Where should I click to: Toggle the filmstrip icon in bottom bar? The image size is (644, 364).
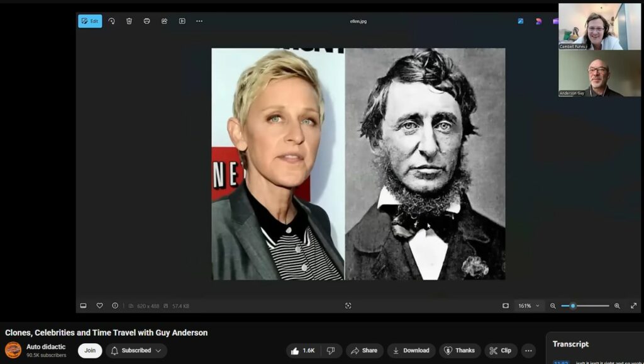(x=83, y=305)
